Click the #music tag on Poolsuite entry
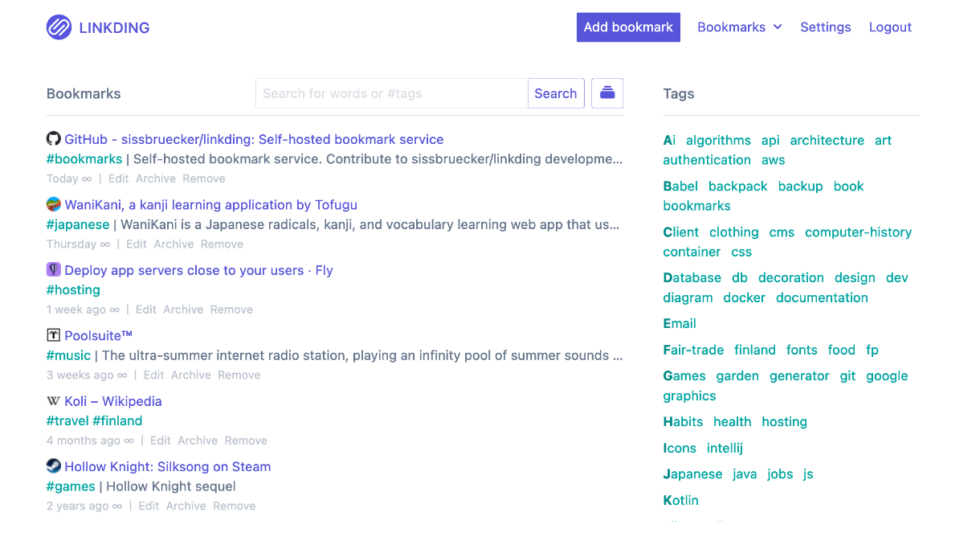This screenshot has width=980, height=537. tap(68, 355)
